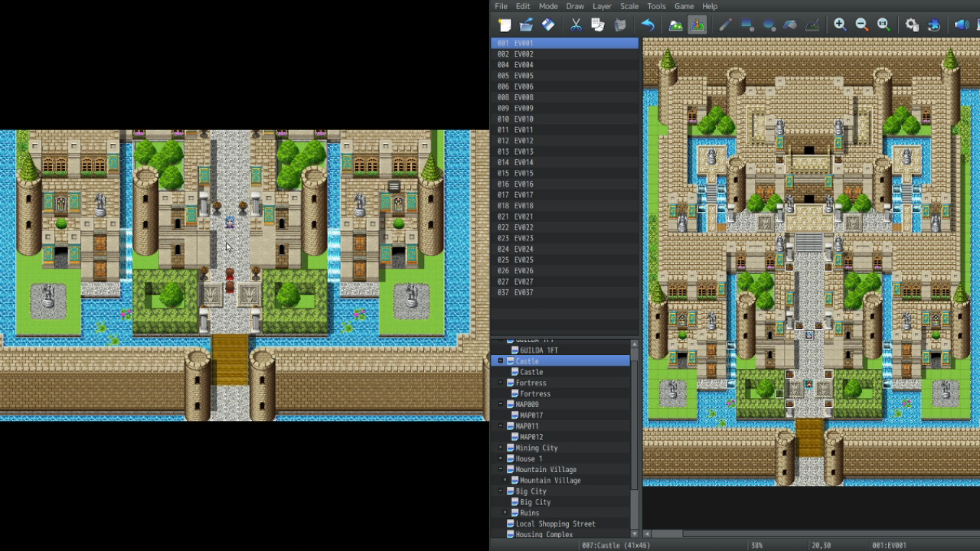This screenshot has width=980, height=551.
Task: Reset map zoom to actual size
Action: click(884, 25)
